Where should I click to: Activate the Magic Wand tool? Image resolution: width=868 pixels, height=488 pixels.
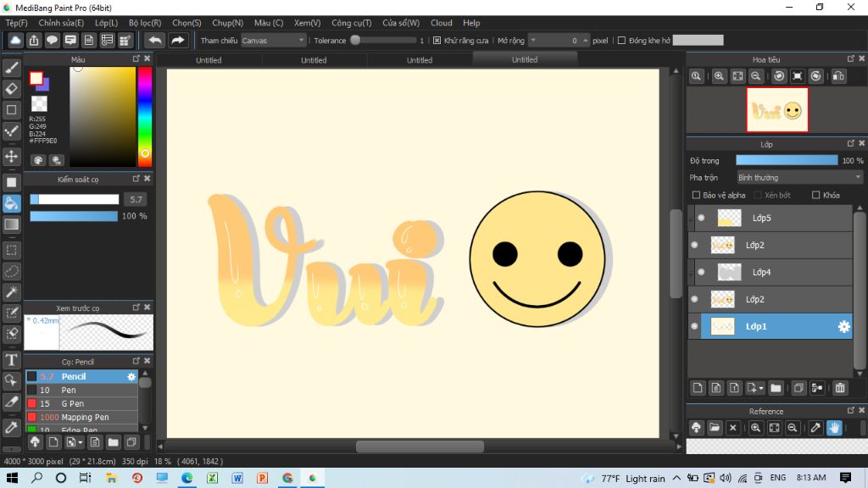pyautogui.click(x=12, y=292)
